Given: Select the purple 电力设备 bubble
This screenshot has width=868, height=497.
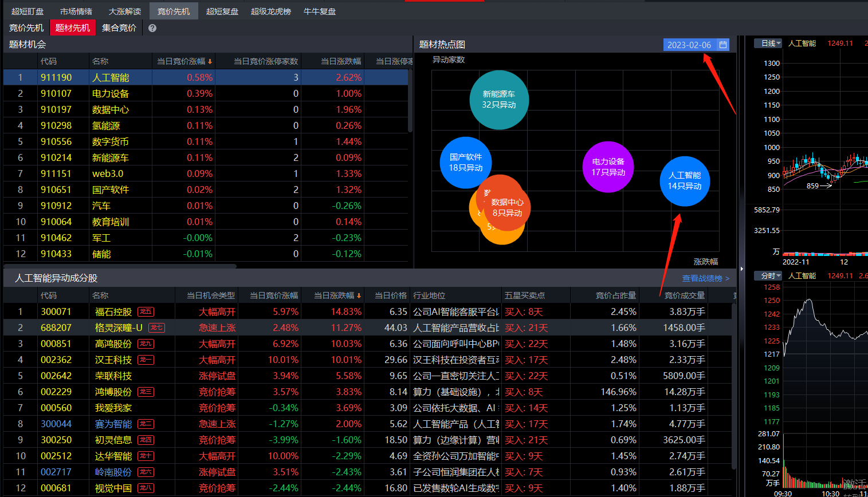Looking at the screenshot, I should pos(608,167).
